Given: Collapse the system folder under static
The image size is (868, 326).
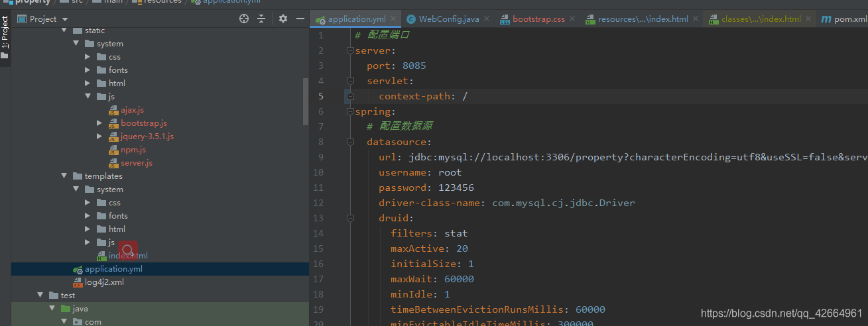Looking at the screenshot, I should [76, 44].
